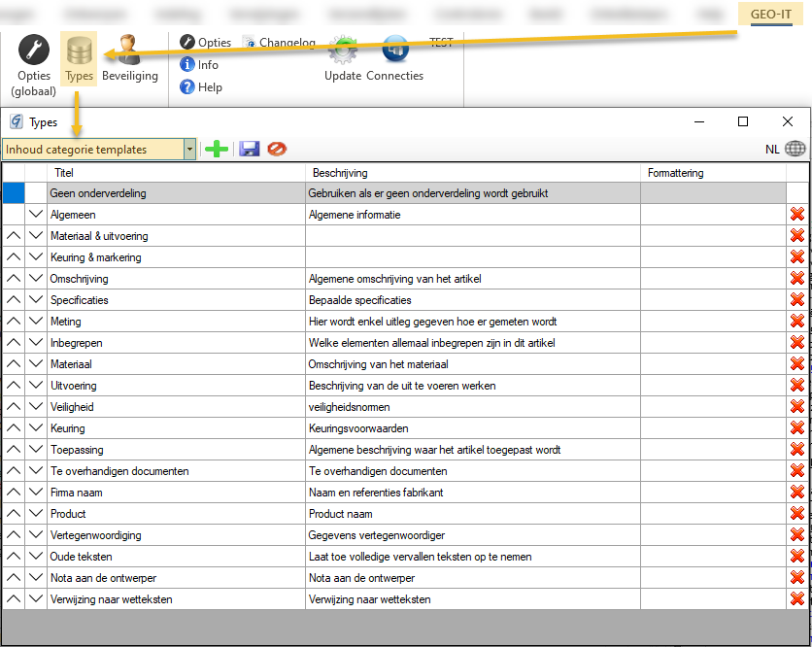Delete the Verwijzing naar wetteksten row
This screenshot has height=647, width=812.
pyautogui.click(x=797, y=599)
